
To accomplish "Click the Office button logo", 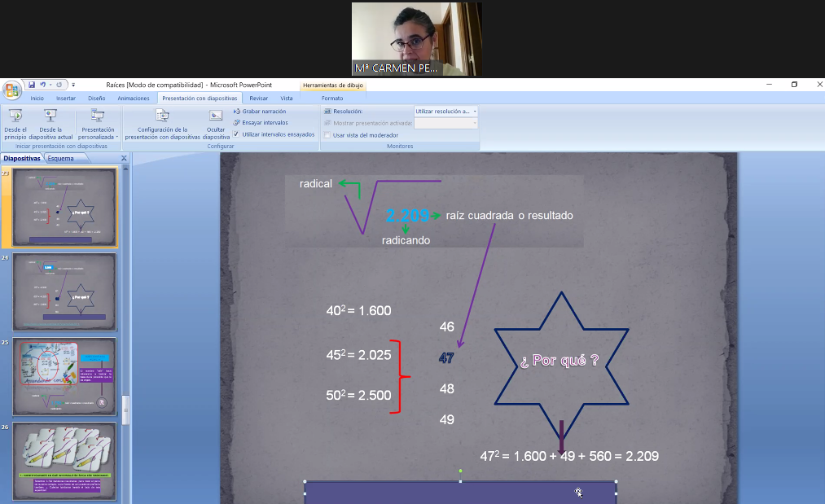I will (x=11, y=90).
